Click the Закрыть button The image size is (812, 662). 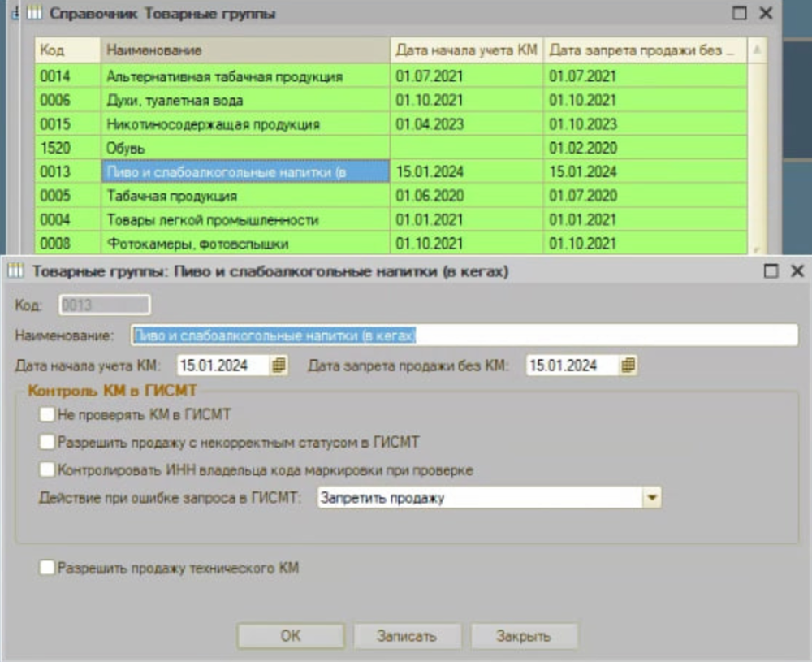524,636
